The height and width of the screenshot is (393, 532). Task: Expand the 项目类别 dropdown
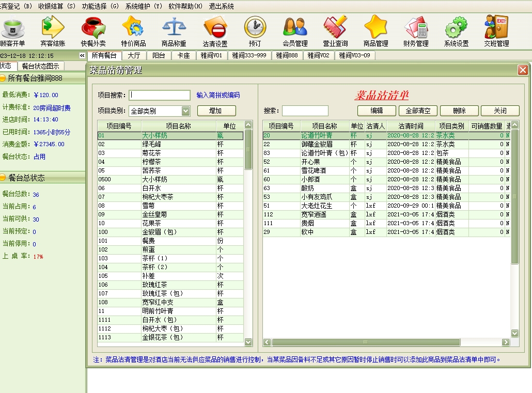[185, 111]
